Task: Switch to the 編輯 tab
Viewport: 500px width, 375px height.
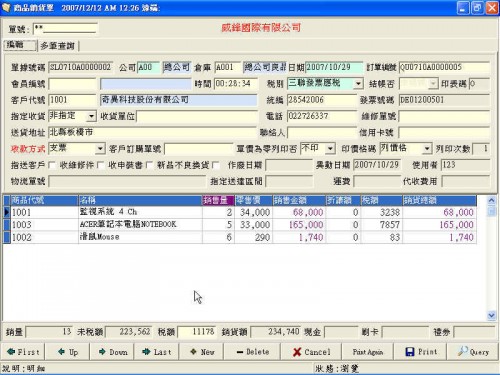Action: 19,45
